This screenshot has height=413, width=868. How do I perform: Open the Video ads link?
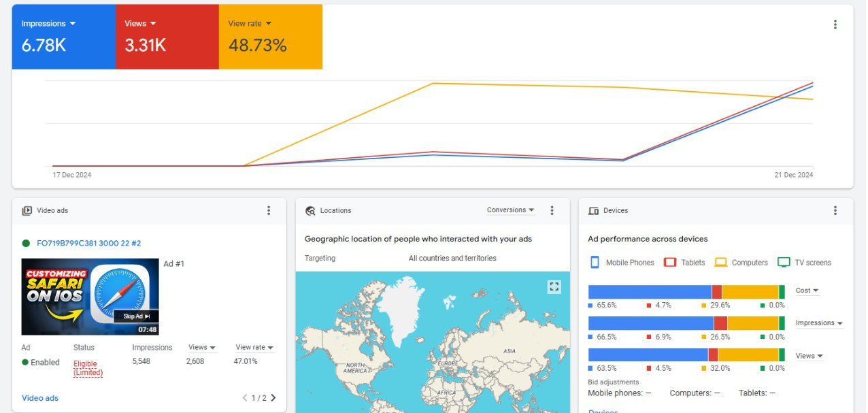(40, 398)
